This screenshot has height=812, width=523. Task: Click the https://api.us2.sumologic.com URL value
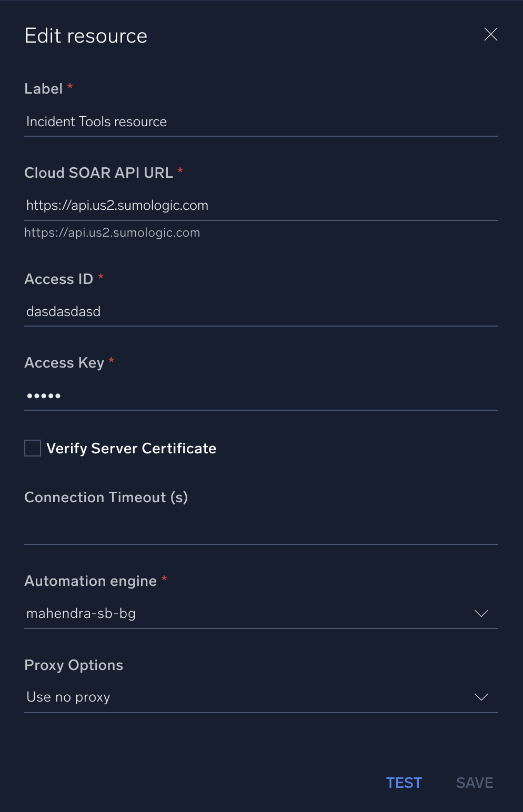point(117,206)
